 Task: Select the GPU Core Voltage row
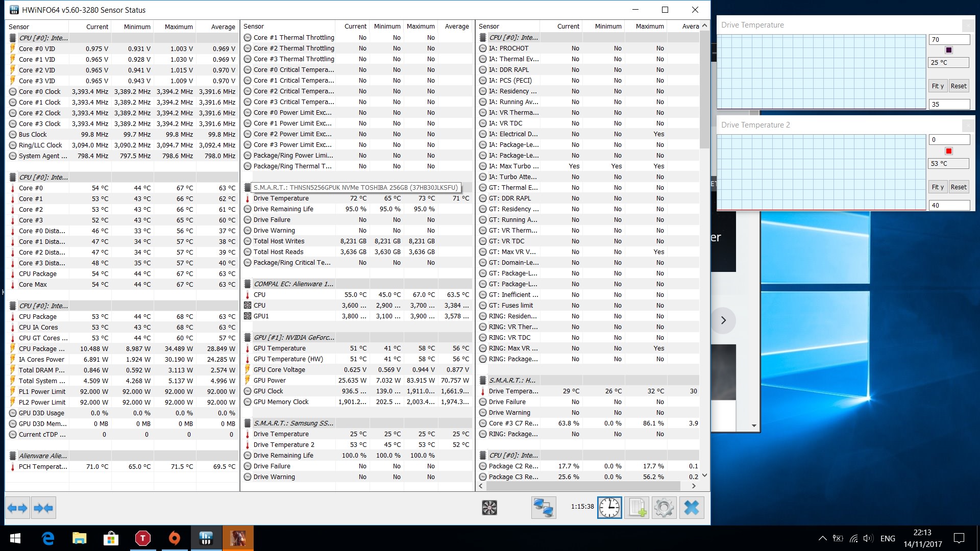point(357,370)
